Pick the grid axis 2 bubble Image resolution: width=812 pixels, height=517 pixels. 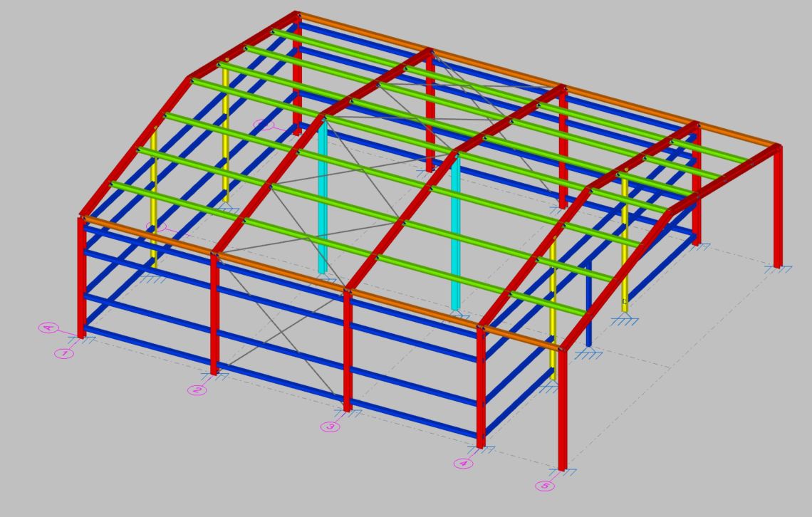pos(197,390)
